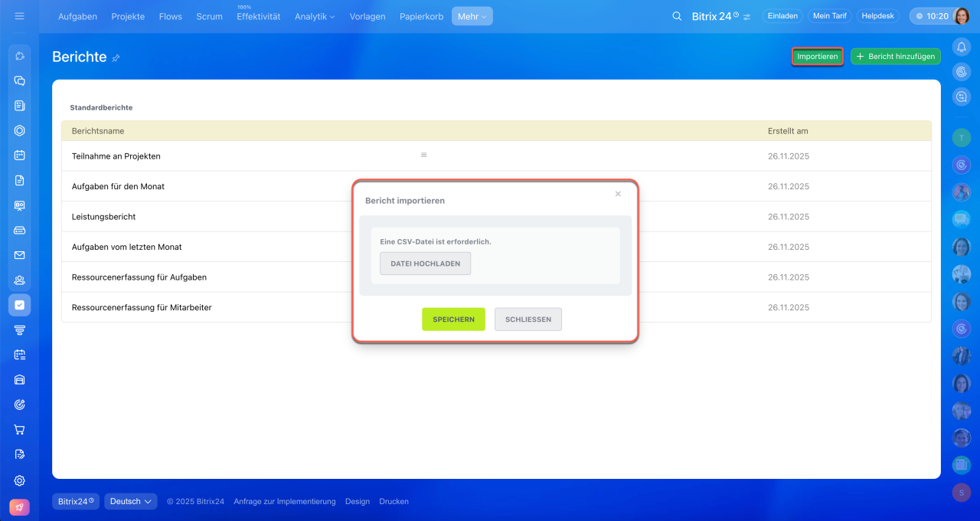Click the Erstellt am column header
Image resolution: width=980 pixels, height=521 pixels.
[788, 131]
